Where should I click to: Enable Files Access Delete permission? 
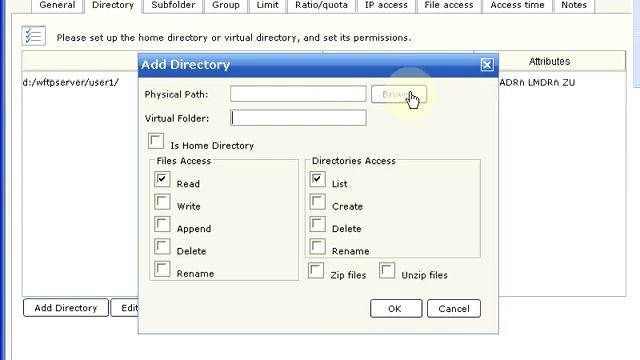point(162,247)
